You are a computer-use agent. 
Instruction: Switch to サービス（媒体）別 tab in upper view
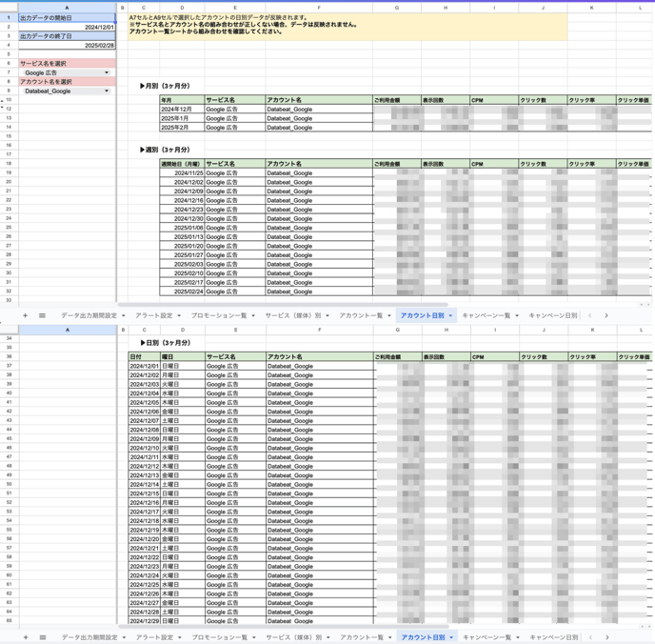coord(293,315)
